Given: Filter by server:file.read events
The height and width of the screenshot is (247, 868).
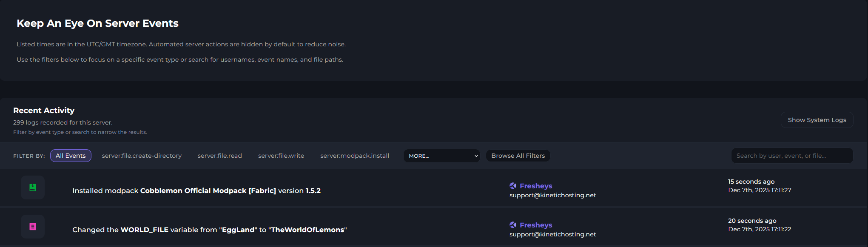Looking at the screenshot, I should 219,156.
